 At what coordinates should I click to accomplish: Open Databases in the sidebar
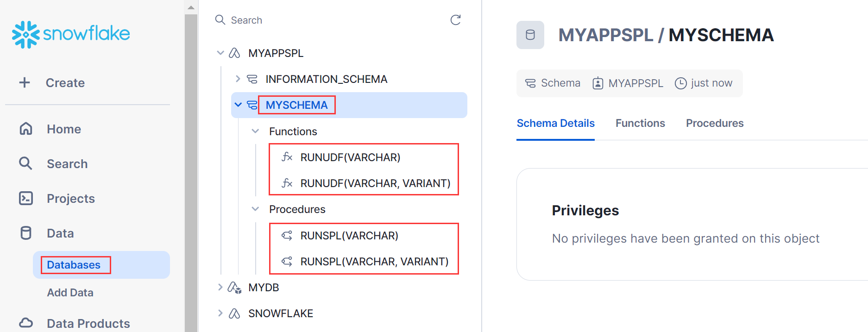[74, 265]
